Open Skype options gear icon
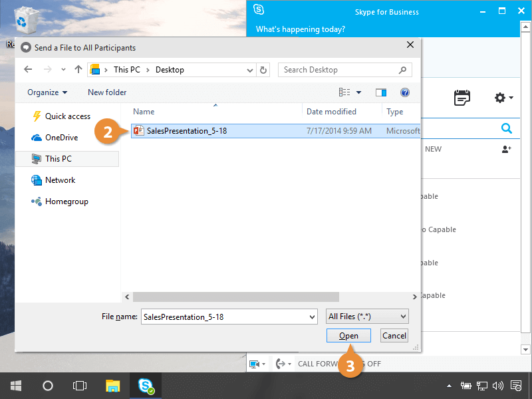 click(x=501, y=98)
